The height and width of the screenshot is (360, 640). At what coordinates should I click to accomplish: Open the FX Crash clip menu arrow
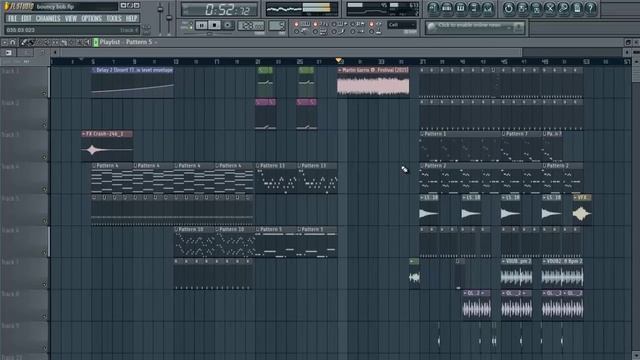click(x=83, y=134)
